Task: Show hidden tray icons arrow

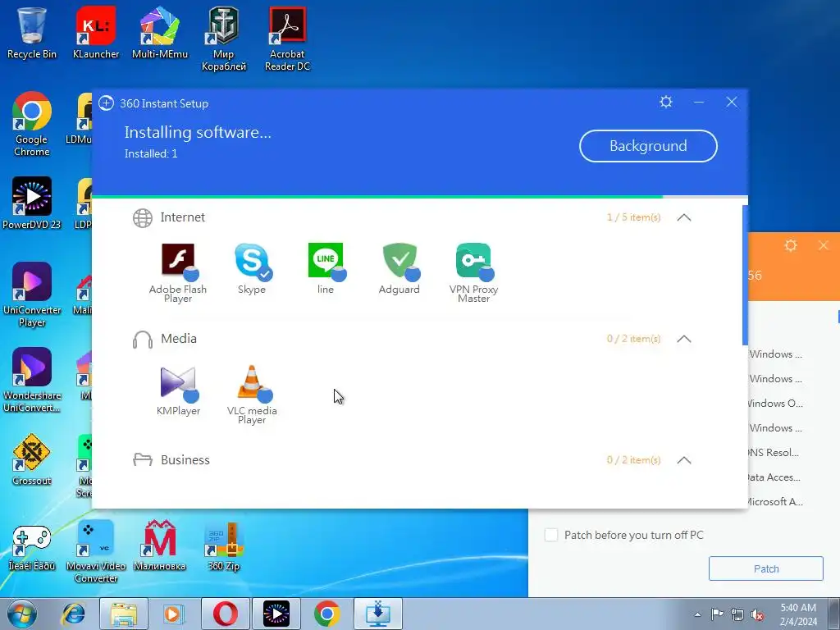Action: (x=697, y=614)
